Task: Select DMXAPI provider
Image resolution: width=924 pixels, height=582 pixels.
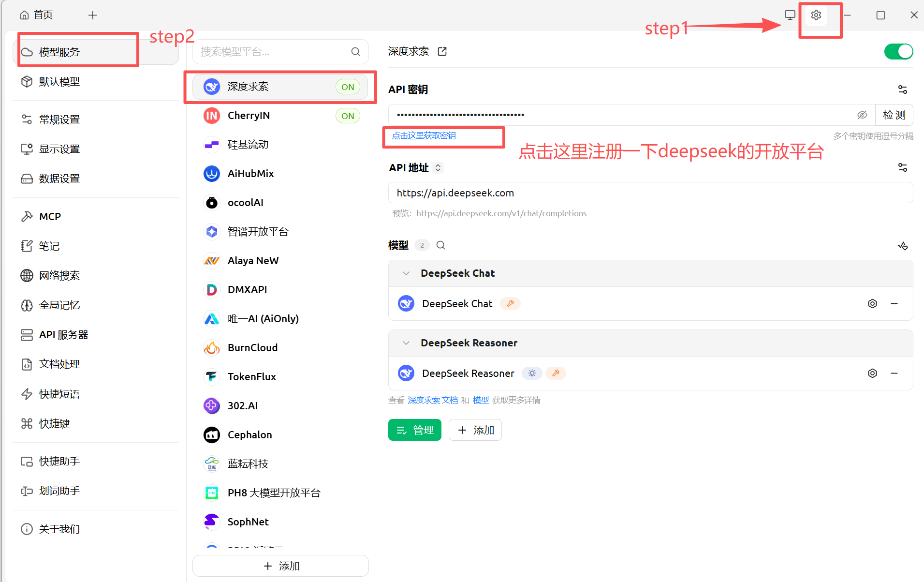Action: [x=280, y=290]
